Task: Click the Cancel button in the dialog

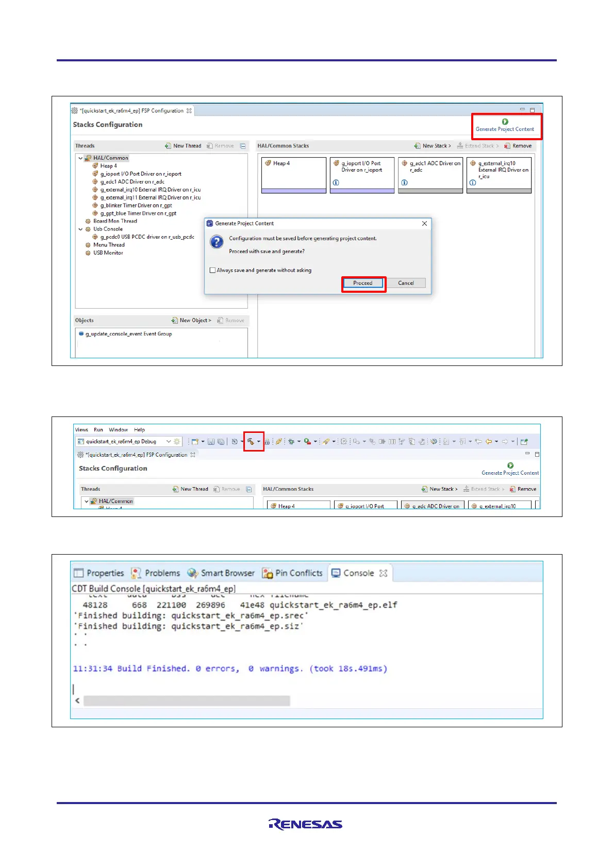Action: coord(406,283)
